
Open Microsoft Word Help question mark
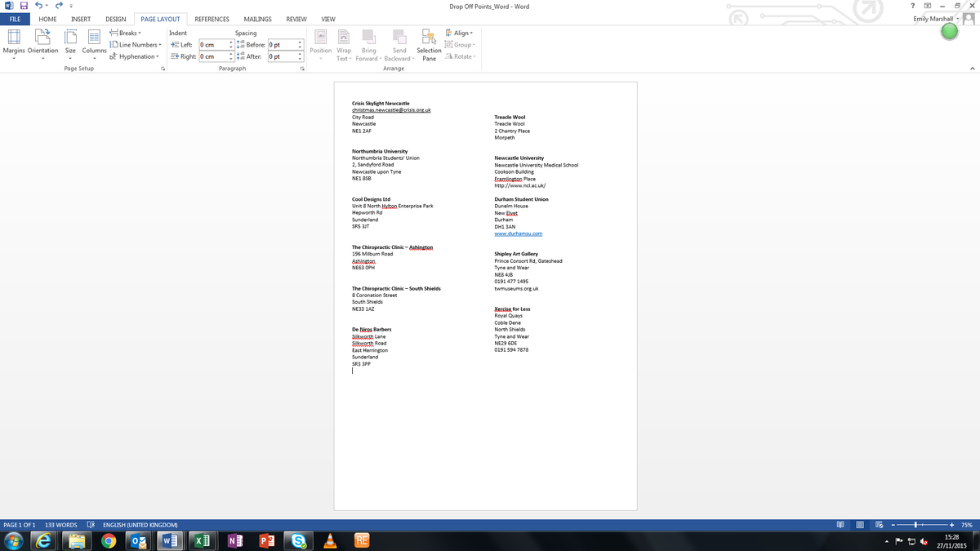(x=912, y=7)
